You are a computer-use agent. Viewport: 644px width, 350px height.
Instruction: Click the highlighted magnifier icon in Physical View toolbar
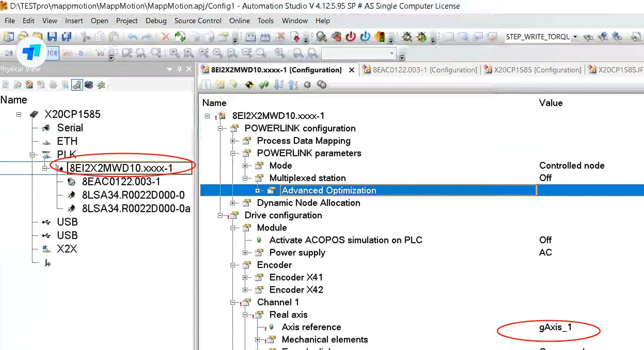[77, 85]
